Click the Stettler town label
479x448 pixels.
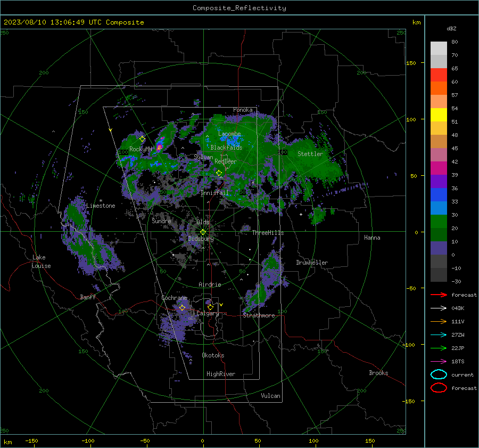310,154
